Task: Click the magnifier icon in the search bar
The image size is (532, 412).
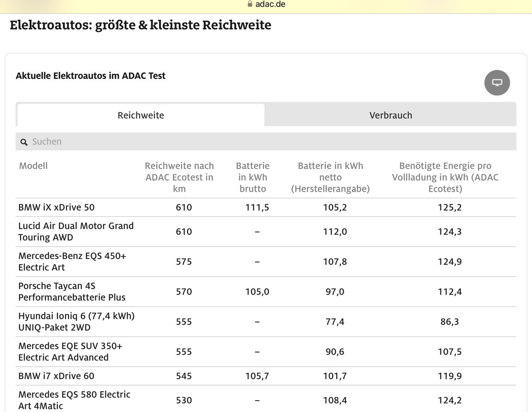Action: [24, 142]
